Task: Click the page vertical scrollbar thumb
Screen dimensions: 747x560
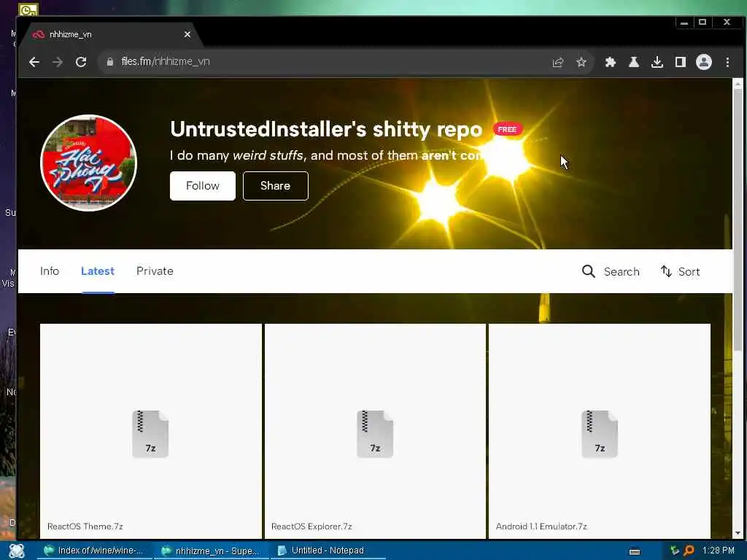Action: 738,219
